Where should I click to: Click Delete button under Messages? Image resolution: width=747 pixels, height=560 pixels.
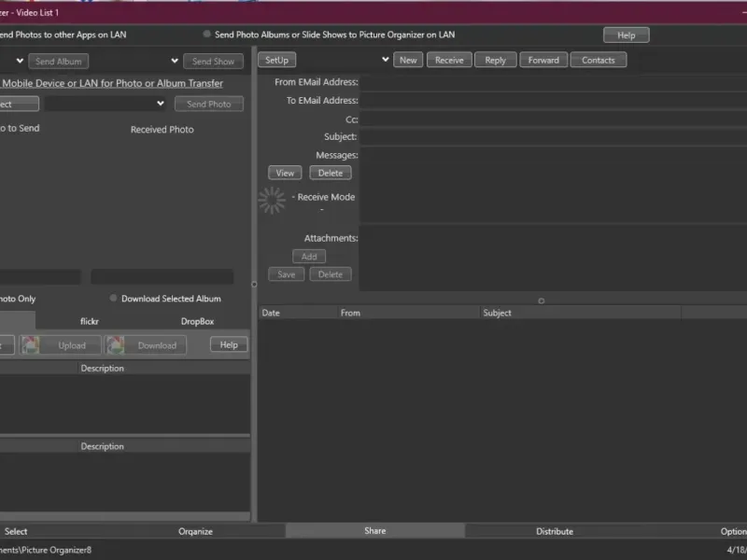coord(331,173)
